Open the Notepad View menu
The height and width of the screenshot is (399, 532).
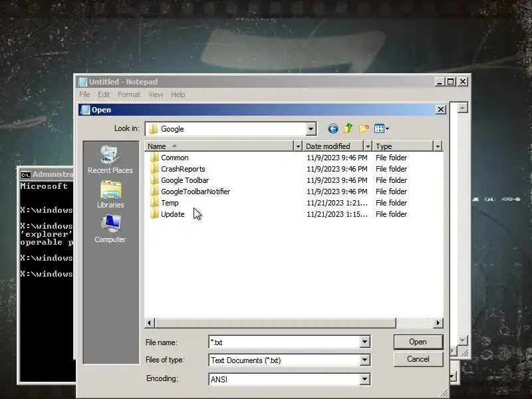[x=156, y=94]
